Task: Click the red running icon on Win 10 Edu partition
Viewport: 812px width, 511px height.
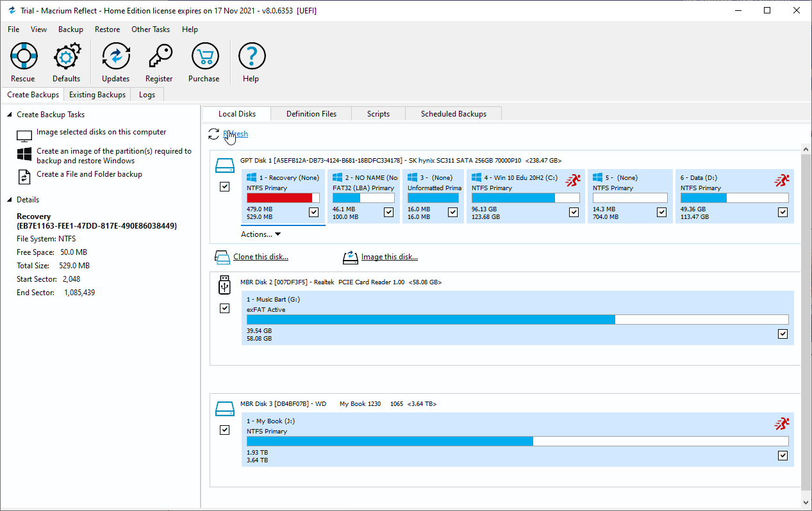Action: 572,180
